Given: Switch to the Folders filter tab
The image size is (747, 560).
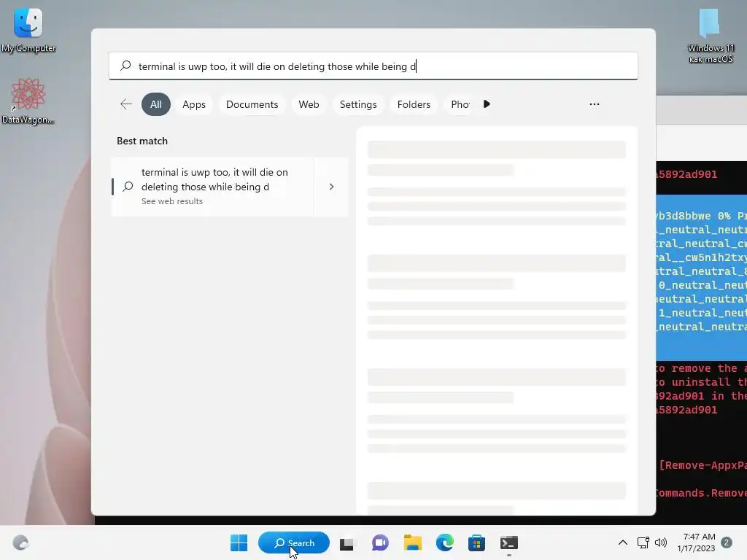Looking at the screenshot, I should [414, 104].
